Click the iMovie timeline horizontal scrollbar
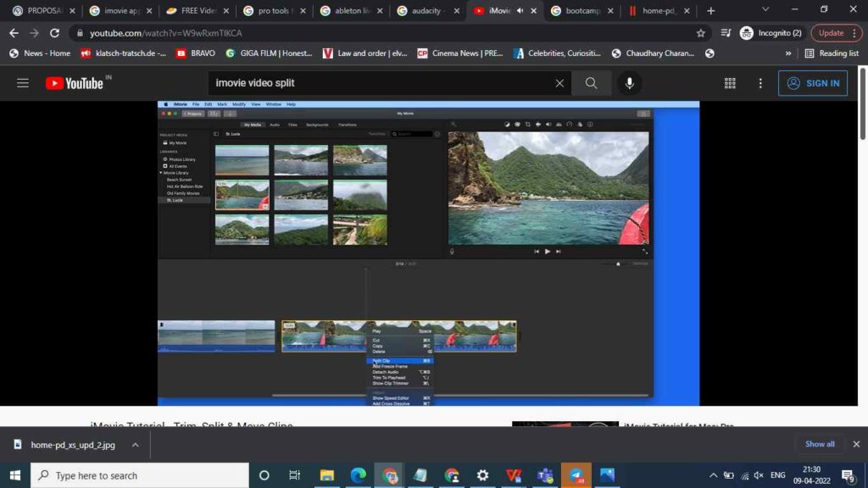 click(x=459, y=395)
